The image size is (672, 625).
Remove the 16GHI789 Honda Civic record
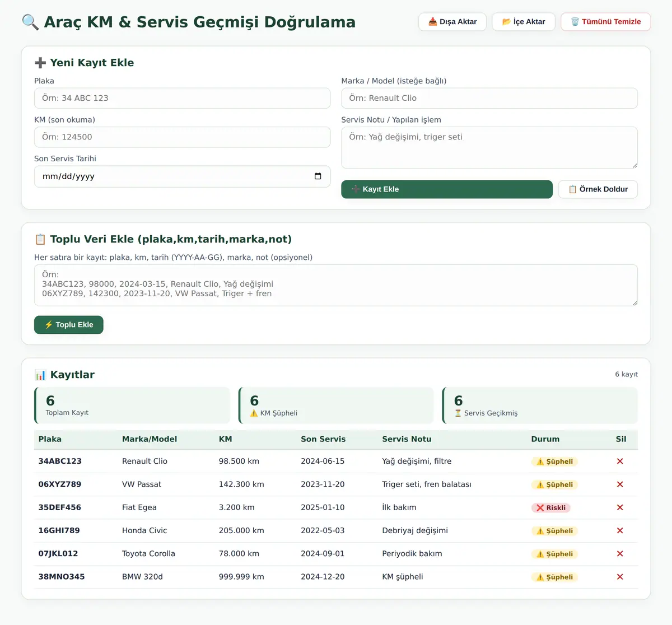[620, 530]
